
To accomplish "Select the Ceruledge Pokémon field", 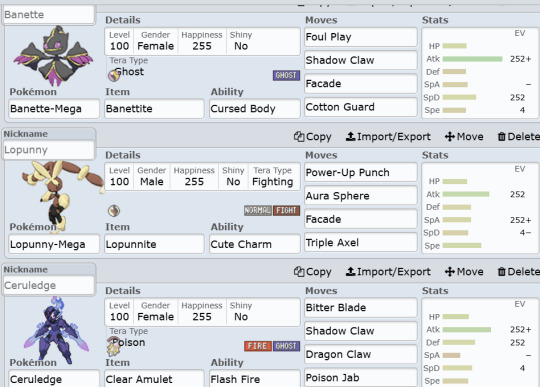I will 54,379.
